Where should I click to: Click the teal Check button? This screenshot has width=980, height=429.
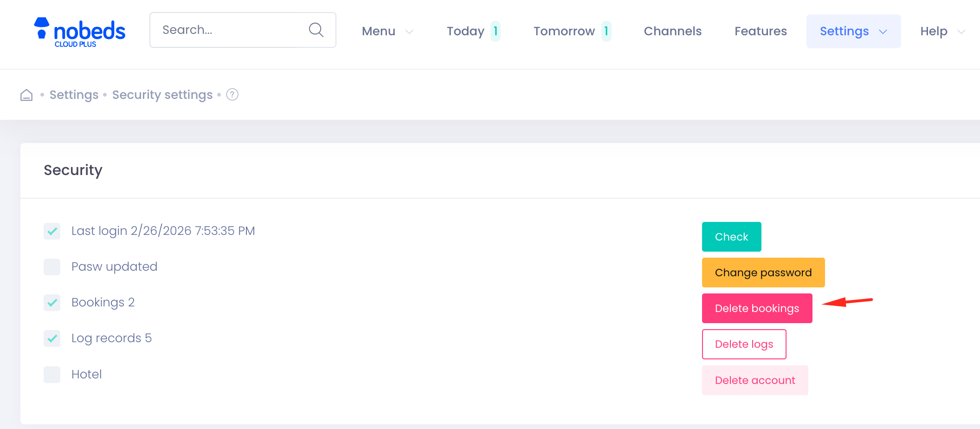click(731, 237)
